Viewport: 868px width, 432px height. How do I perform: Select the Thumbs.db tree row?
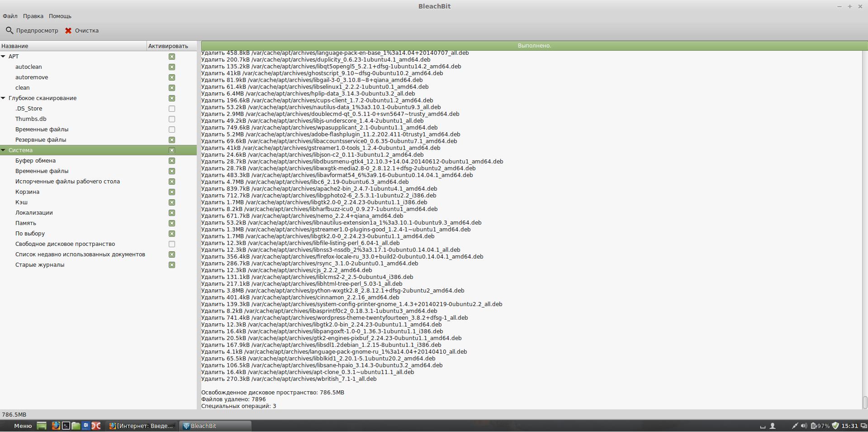tap(98, 119)
